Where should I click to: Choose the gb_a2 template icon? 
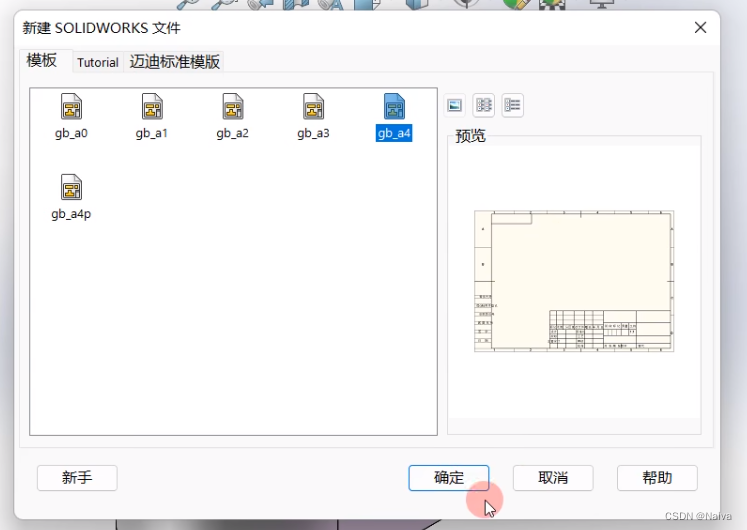(x=233, y=106)
